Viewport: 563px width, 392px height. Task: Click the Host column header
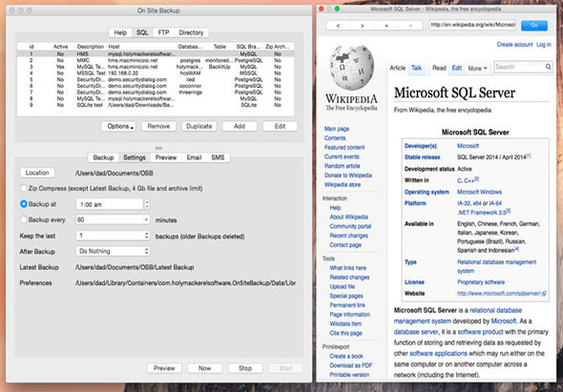coord(114,47)
